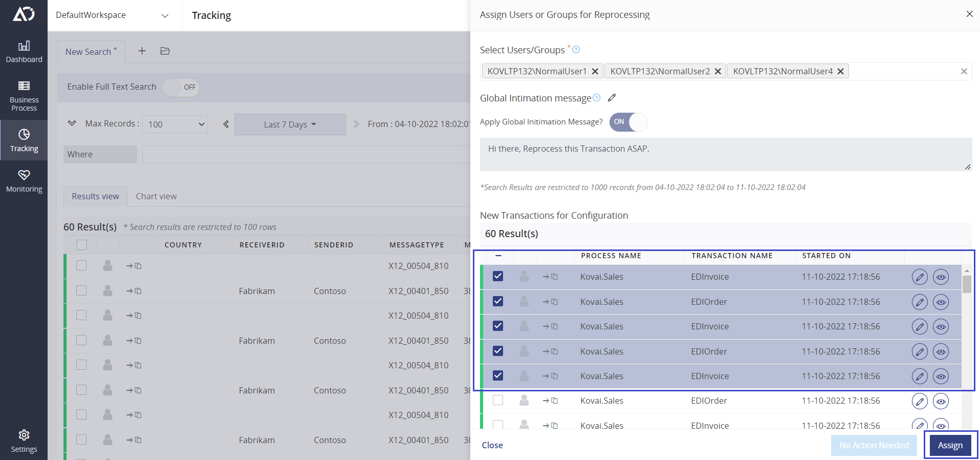Collapse search filter chevron beside Max Records
The image size is (980, 460).
pos(72,123)
